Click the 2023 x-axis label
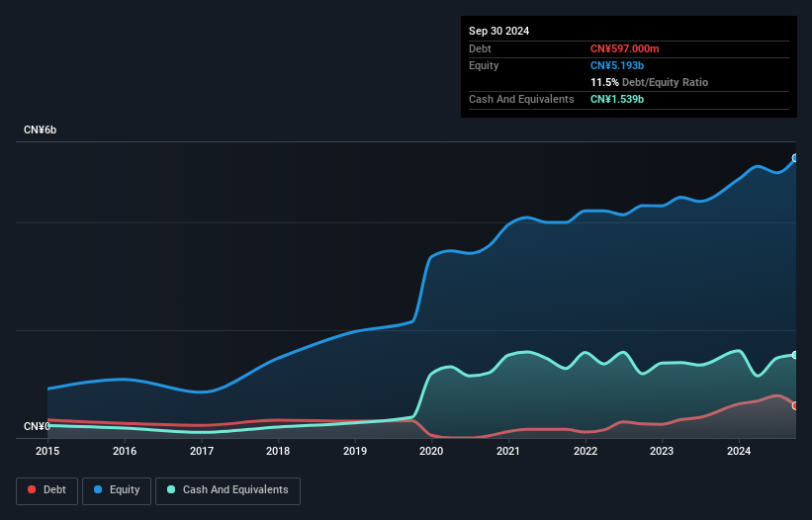The height and width of the screenshot is (520, 812). pyautogui.click(x=662, y=451)
